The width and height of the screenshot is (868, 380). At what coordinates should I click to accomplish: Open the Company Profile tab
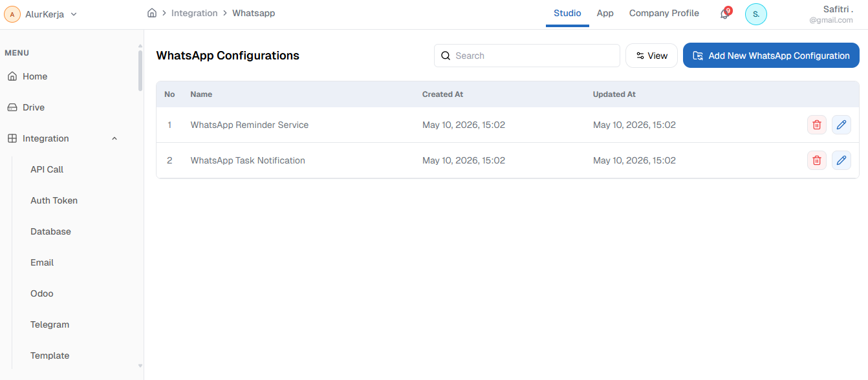pyautogui.click(x=664, y=13)
